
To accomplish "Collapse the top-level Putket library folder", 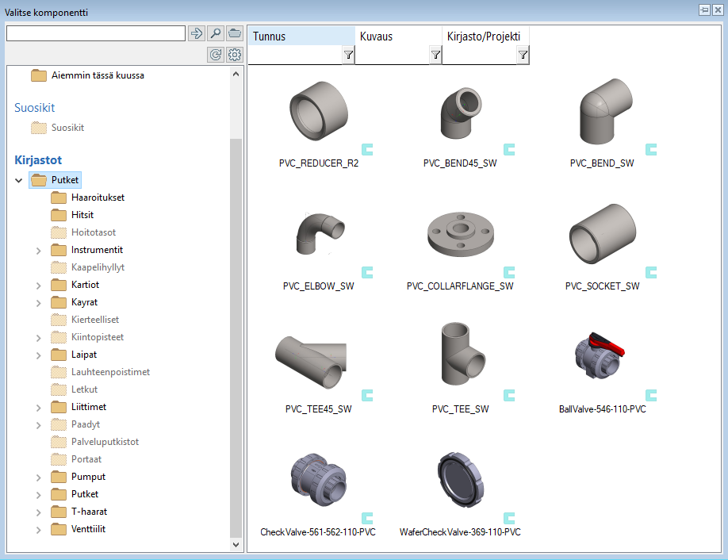I will click(x=19, y=181).
